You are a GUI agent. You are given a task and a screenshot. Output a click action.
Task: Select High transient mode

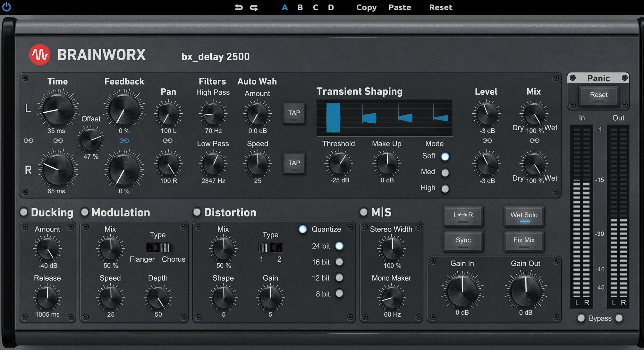click(x=445, y=188)
